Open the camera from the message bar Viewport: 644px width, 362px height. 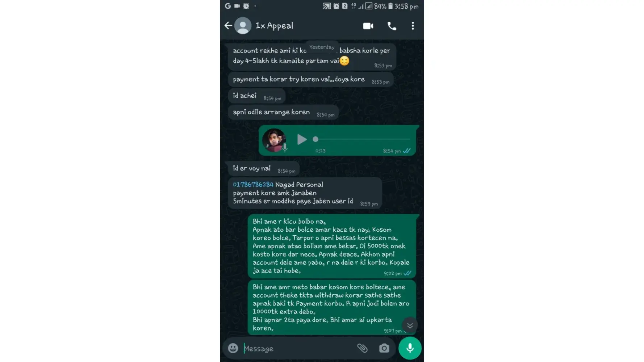click(x=384, y=348)
